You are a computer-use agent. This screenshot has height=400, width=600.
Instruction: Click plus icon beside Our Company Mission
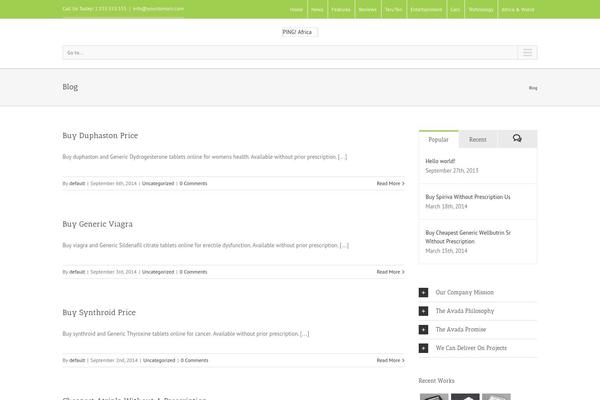click(x=423, y=292)
